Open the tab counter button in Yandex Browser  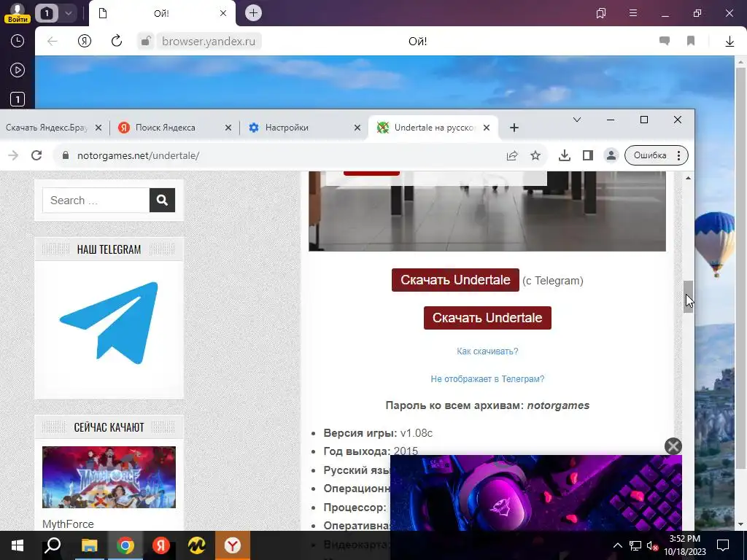tap(46, 13)
